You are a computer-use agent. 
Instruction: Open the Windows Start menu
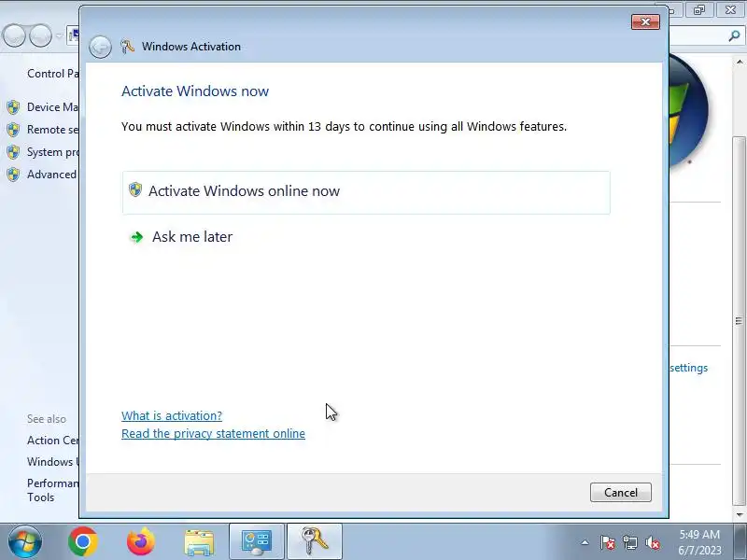(24, 542)
